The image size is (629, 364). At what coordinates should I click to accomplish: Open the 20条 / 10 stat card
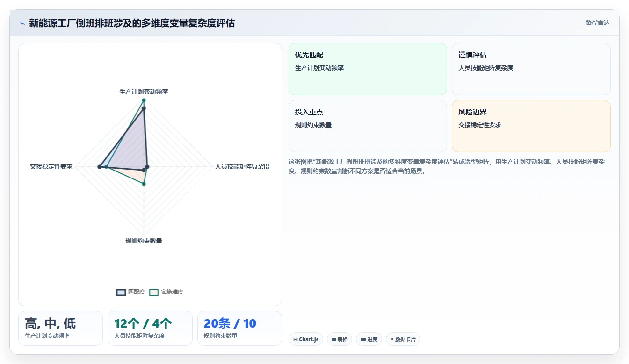click(x=239, y=328)
